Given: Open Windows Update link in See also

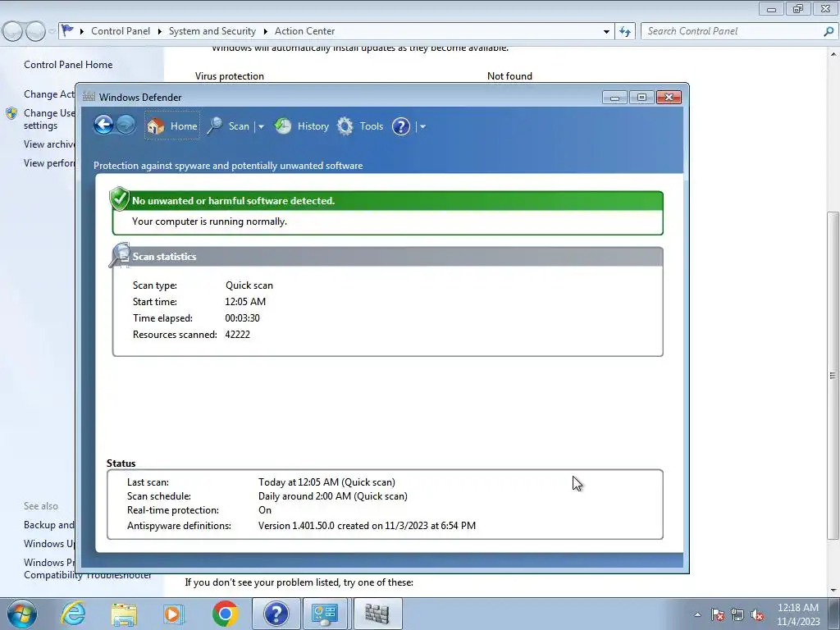Looking at the screenshot, I should tap(49, 544).
